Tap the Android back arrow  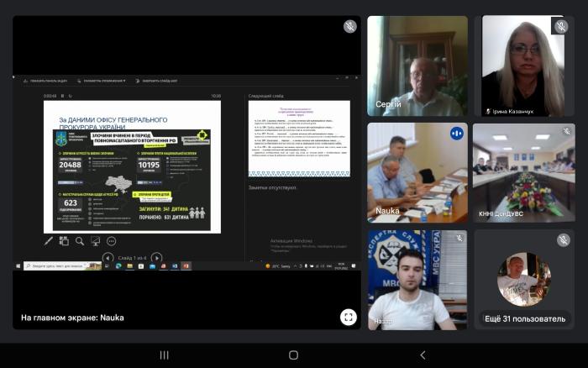point(423,355)
